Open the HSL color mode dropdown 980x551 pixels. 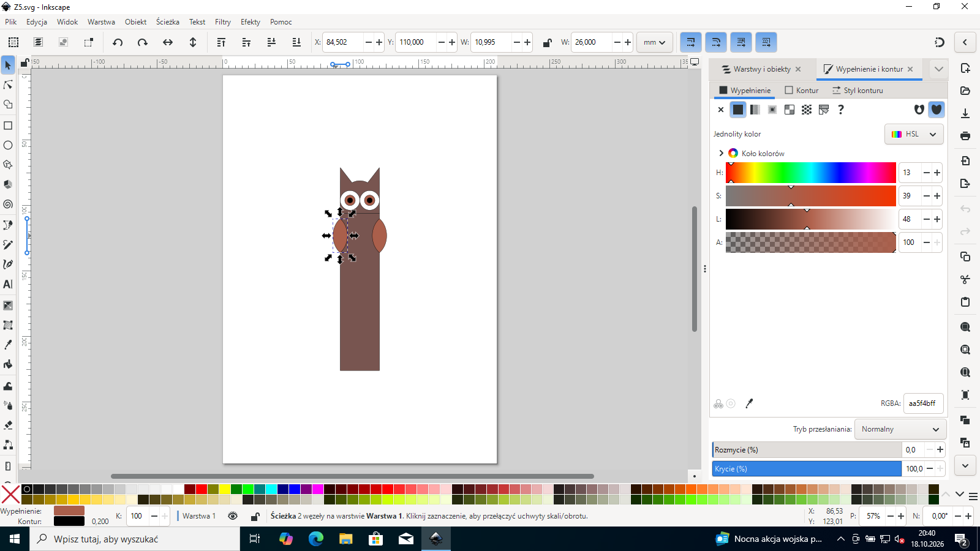coord(914,134)
